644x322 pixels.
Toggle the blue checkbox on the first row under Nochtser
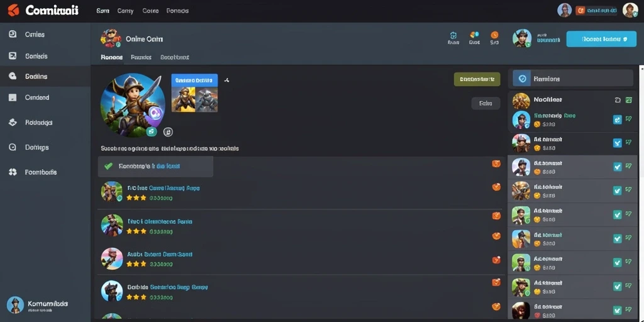617,119
